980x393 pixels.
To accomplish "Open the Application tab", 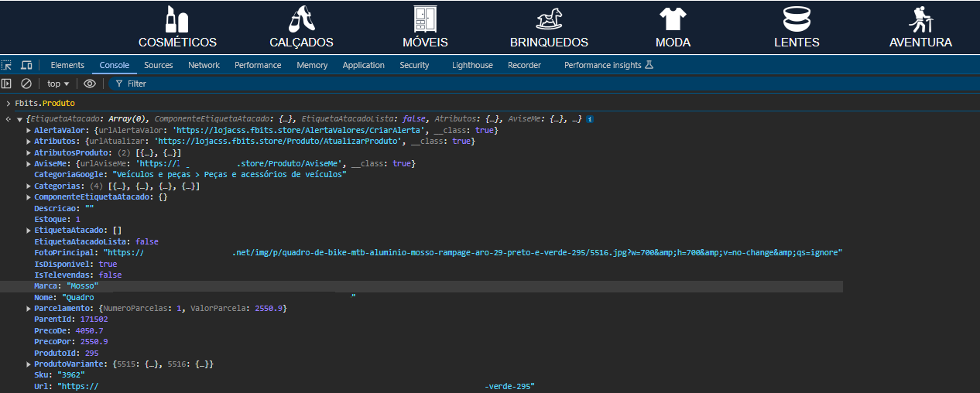I will (364, 65).
